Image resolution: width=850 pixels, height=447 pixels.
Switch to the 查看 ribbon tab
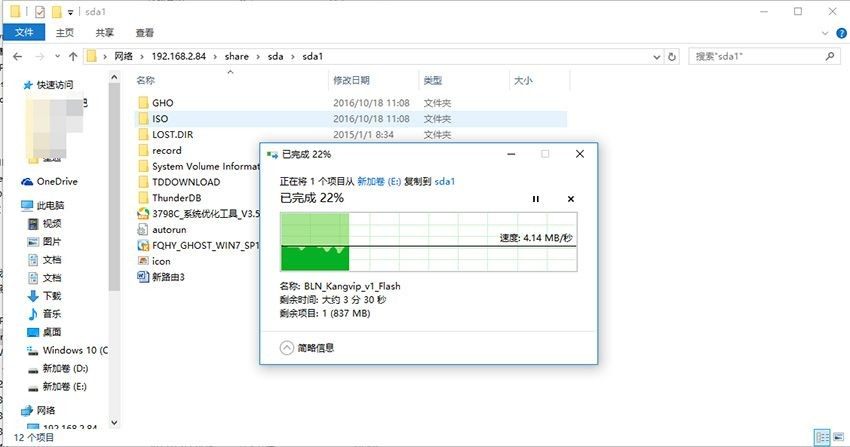coord(145,32)
